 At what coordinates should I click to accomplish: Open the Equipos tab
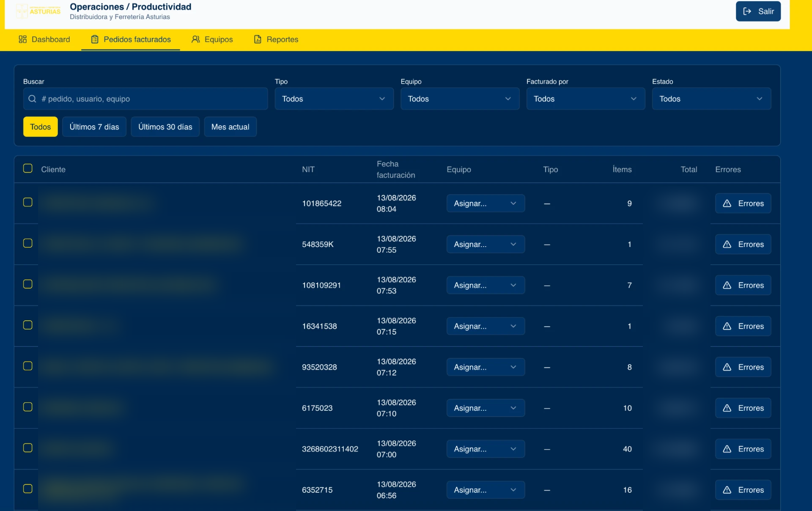212,39
